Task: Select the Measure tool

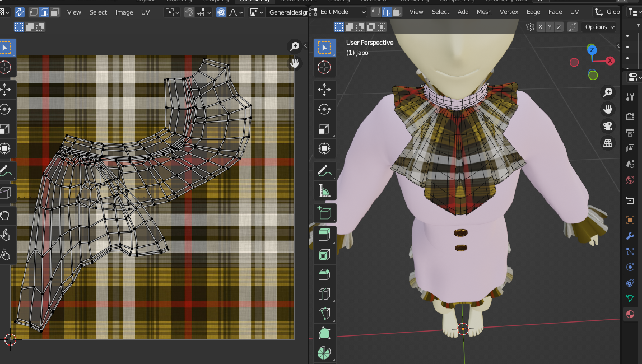Action: coord(324,191)
